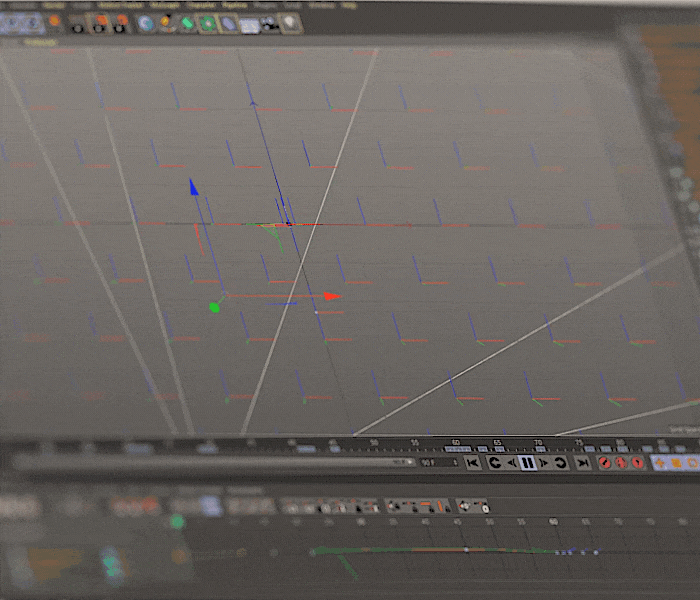
Task: Step forward one frame
Action: click(x=543, y=463)
